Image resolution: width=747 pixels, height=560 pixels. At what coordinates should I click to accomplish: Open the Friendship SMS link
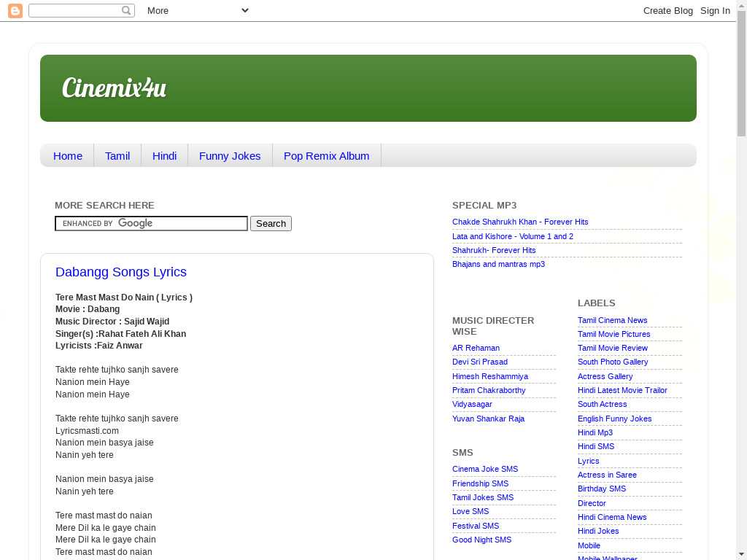pos(480,483)
